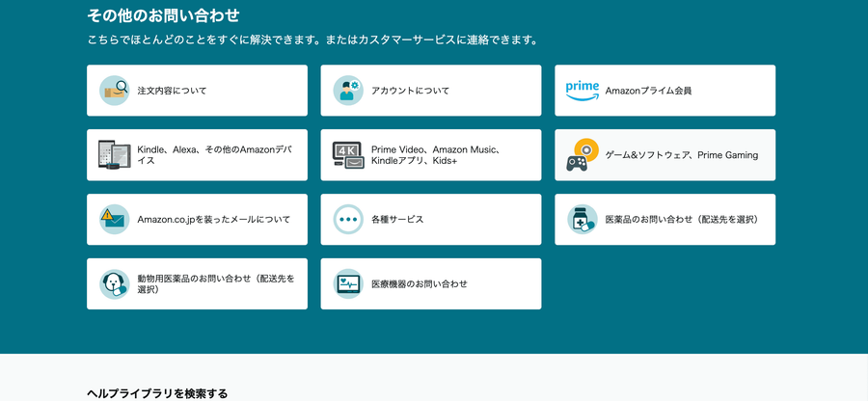Click the こちらでほとんどのことを subtitle sentence
Viewport: 868px width, 401px height.
point(312,40)
